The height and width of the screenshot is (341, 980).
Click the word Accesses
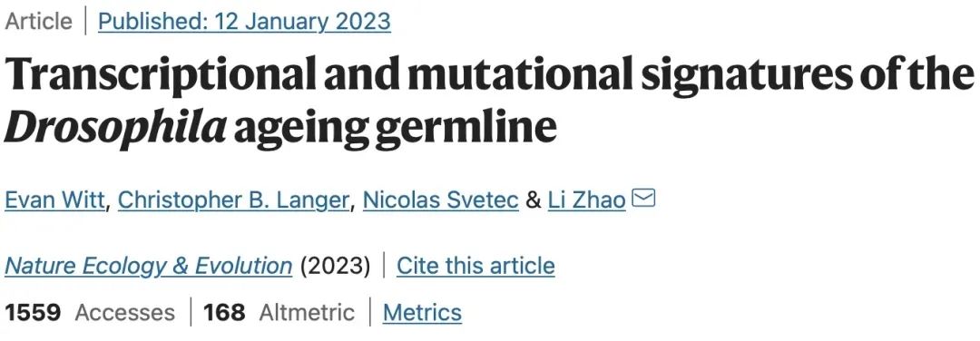[x=125, y=312]
